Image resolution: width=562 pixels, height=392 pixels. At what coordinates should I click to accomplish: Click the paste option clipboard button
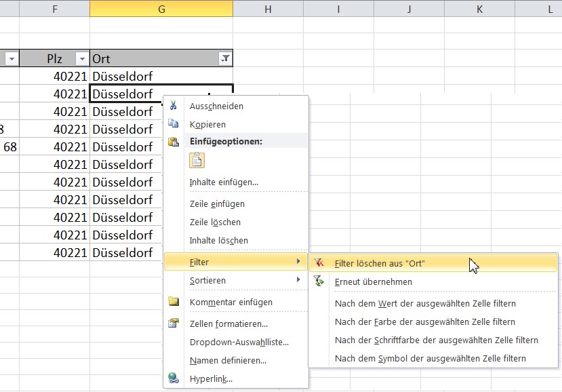(197, 160)
